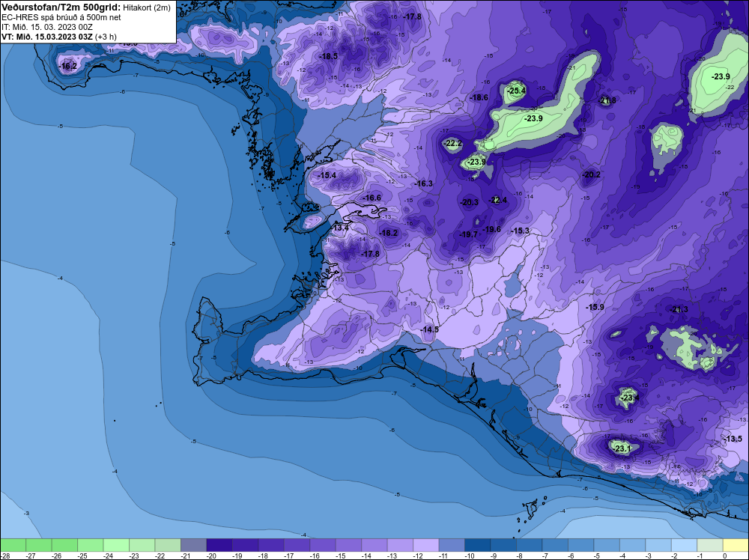
Task: Click the -16.6 temperature label
Action: tap(372, 198)
